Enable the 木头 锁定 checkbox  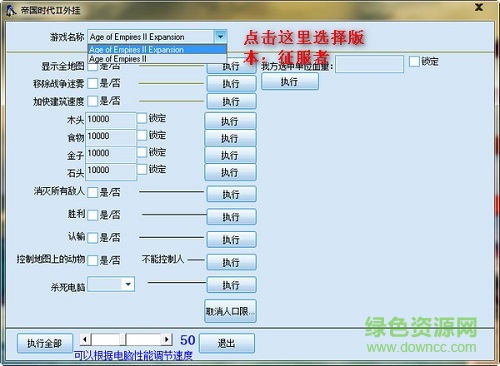point(142,118)
